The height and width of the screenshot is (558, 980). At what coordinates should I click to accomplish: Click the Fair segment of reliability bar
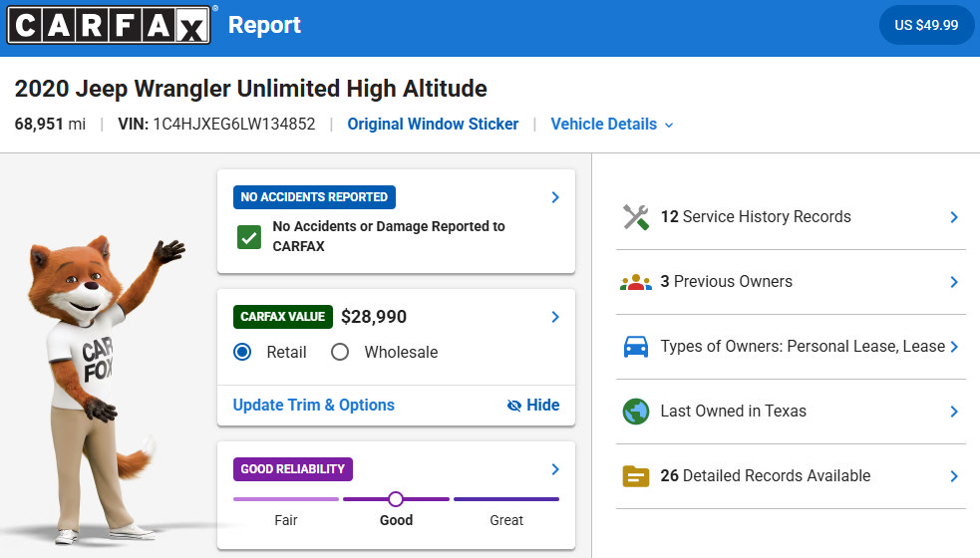pyautogui.click(x=286, y=499)
